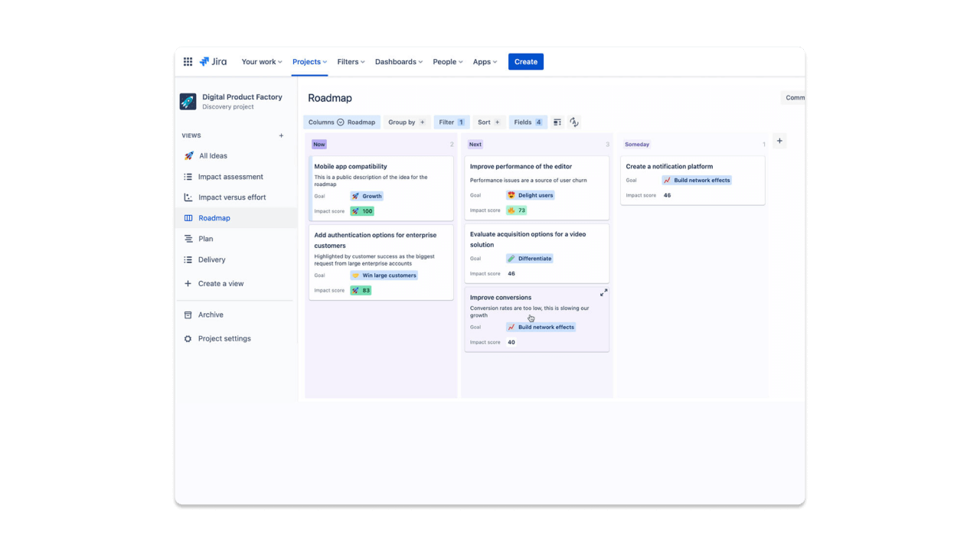
Task: Select the Impact assessment view icon
Action: point(189,177)
